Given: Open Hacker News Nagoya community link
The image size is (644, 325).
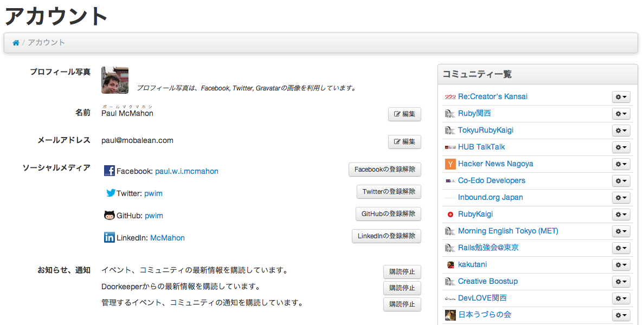Looking at the screenshot, I should pyautogui.click(x=495, y=164).
